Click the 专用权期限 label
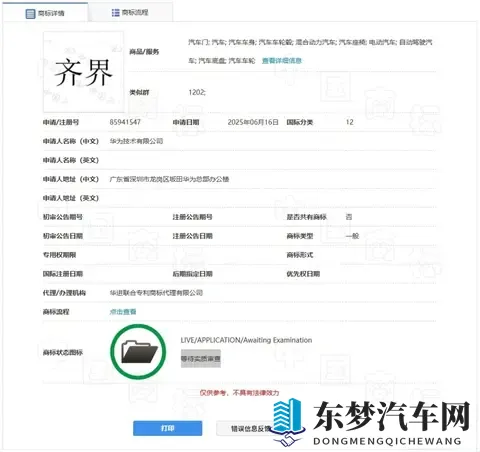This screenshot has width=480, height=452. pyautogui.click(x=59, y=255)
